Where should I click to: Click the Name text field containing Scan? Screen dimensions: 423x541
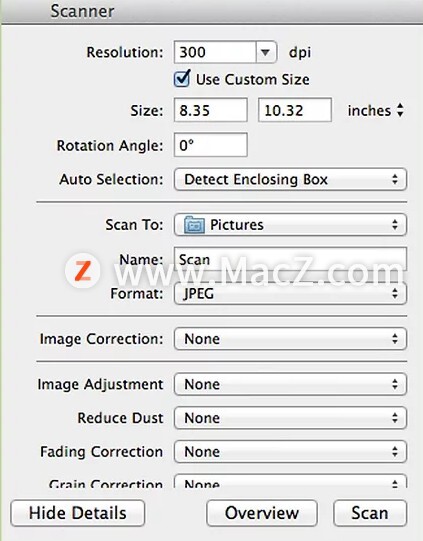[x=291, y=259]
